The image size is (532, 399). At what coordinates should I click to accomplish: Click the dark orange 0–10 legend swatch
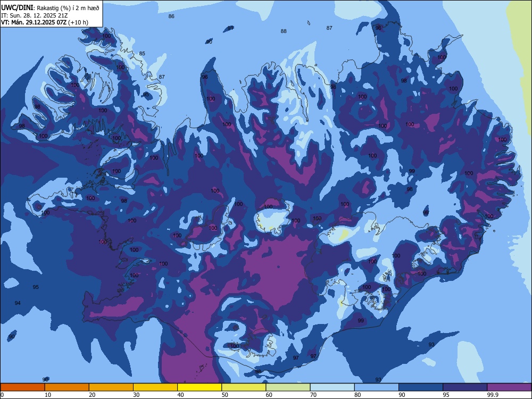coord(22,387)
